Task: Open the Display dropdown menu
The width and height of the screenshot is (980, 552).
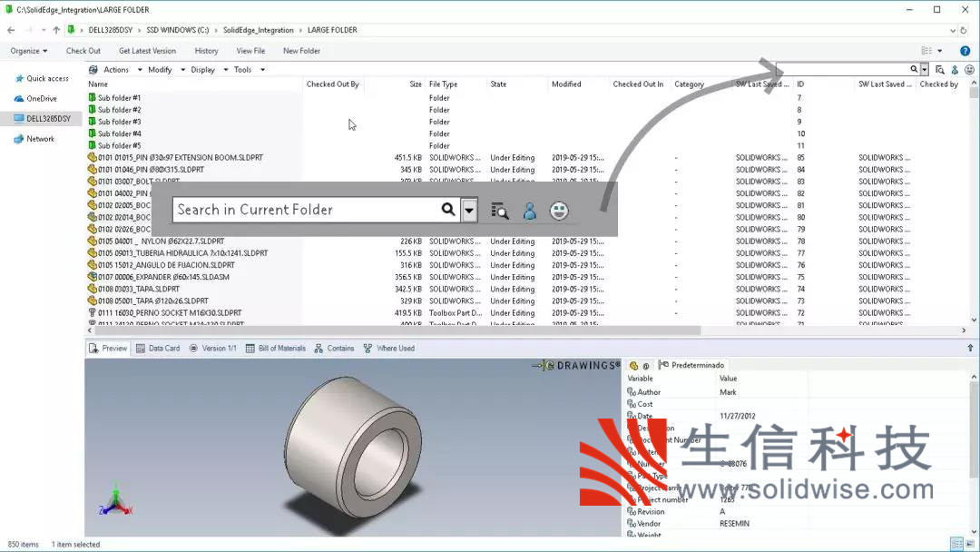Action: [209, 69]
